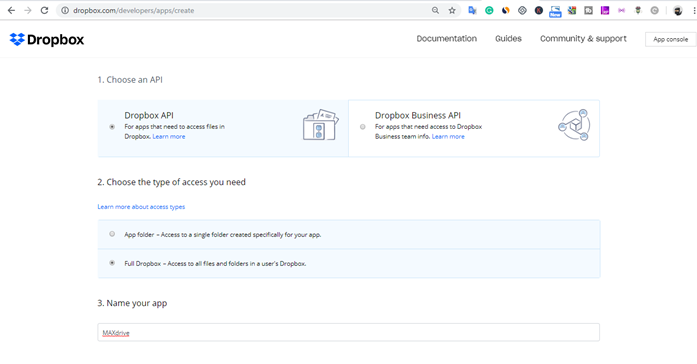Open the Google Translate extension icon
The image size is (697, 364).
[x=472, y=10]
